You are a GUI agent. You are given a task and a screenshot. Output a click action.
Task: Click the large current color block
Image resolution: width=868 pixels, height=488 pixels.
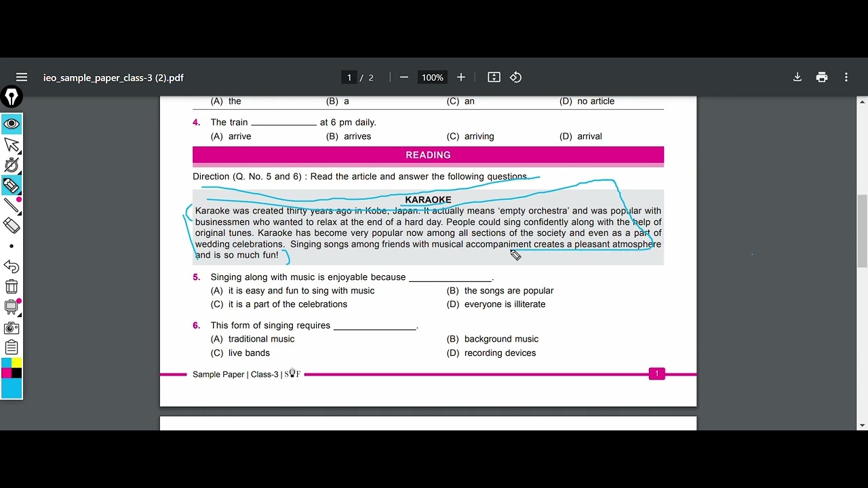(x=12, y=388)
